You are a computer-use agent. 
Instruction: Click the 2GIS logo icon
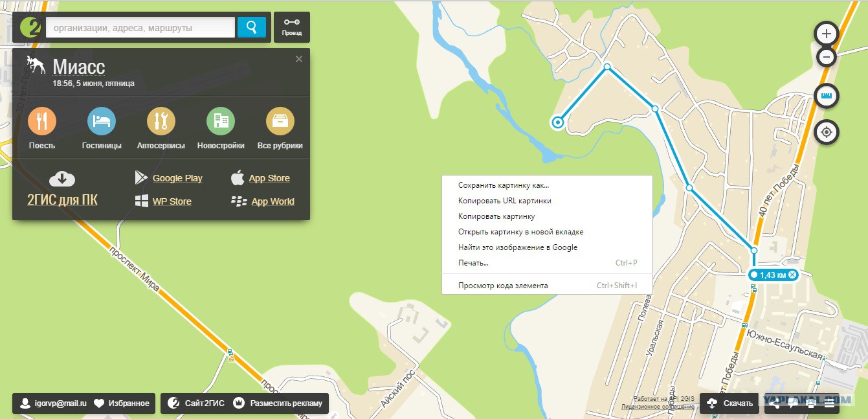point(30,27)
